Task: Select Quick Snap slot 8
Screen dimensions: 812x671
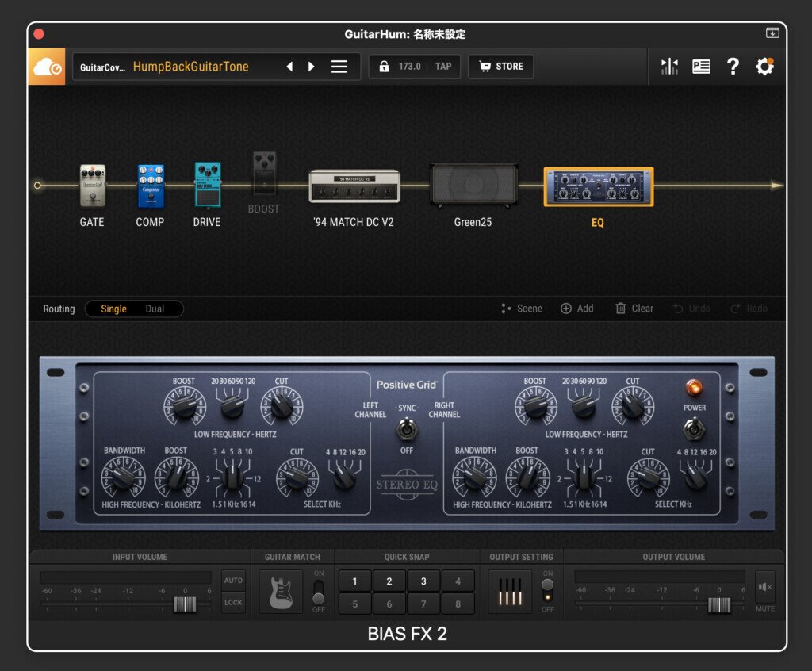Action: coord(458,604)
